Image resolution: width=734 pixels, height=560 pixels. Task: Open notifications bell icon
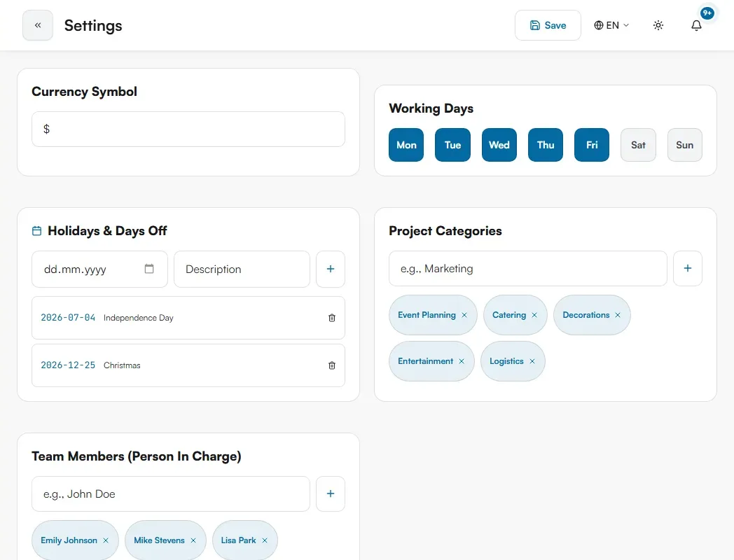(x=697, y=25)
